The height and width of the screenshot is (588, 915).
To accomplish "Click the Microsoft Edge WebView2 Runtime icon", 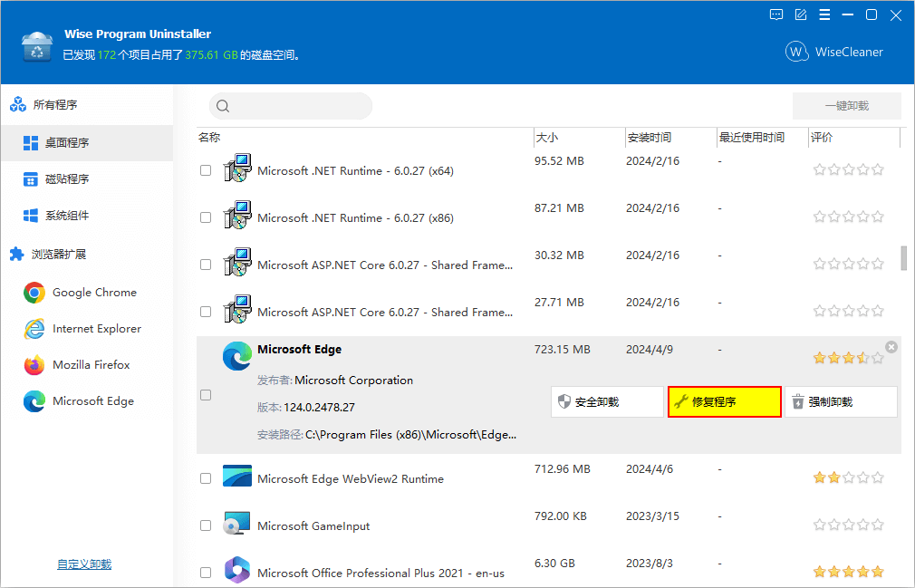I will pyautogui.click(x=237, y=476).
